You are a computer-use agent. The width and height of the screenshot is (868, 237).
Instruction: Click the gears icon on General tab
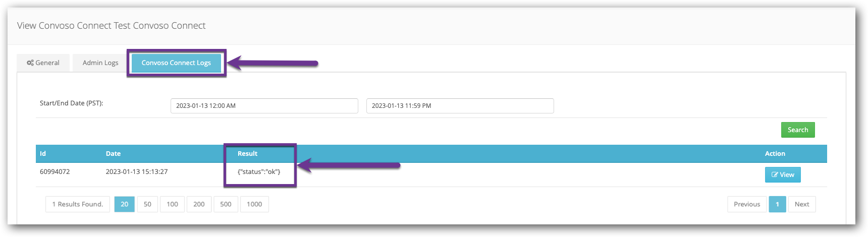pyautogui.click(x=30, y=63)
